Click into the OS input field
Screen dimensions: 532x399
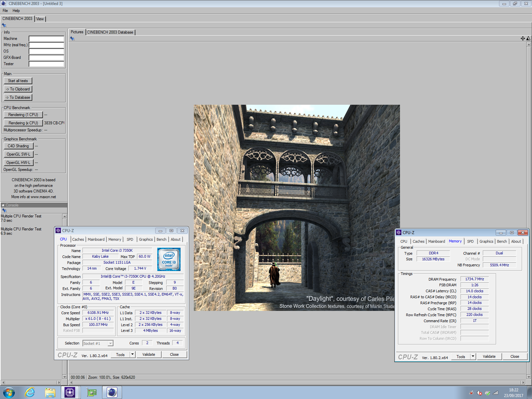pyautogui.click(x=46, y=51)
